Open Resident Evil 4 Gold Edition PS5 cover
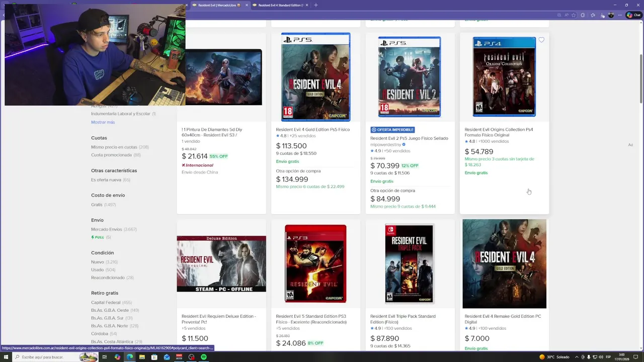This screenshot has width=644, height=362. pyautogui.click(x=315, y=77)
